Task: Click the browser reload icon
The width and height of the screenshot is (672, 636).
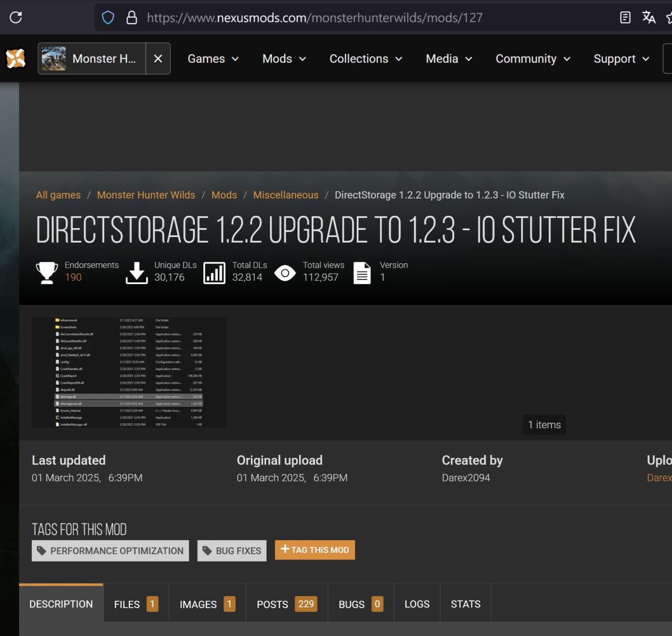Action: tap(16, 17)
